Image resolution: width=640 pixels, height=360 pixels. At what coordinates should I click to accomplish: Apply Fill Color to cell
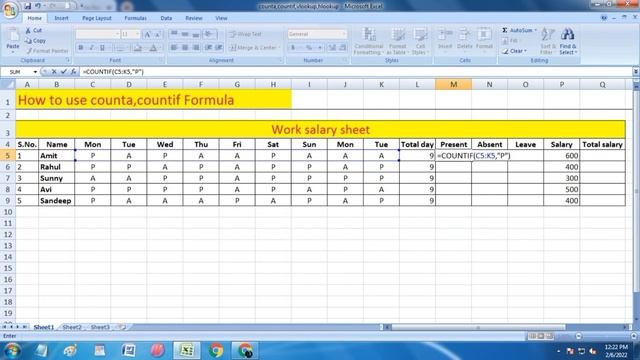(x=138, y=48)
